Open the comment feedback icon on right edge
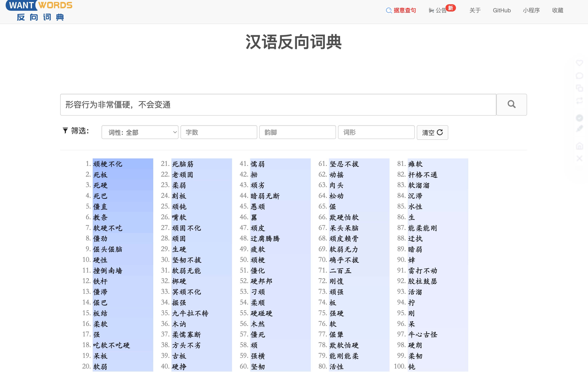The image size is (588, 375). (x=580, y=76)
